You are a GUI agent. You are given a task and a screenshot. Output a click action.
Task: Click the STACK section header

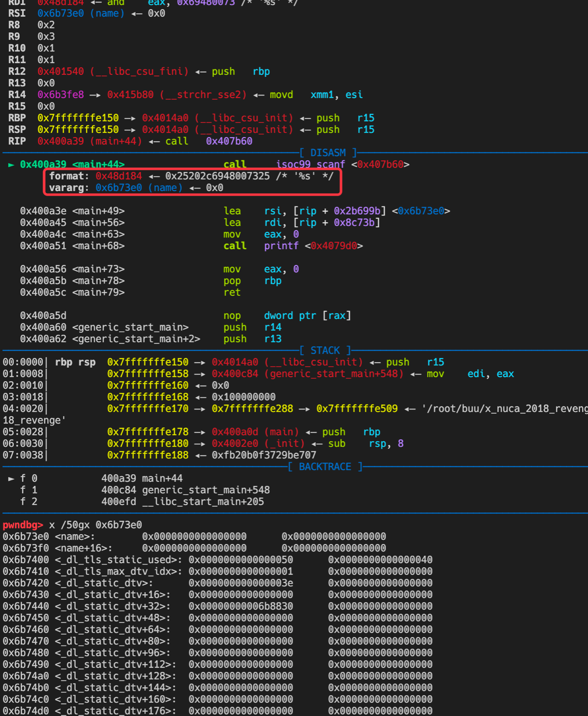click(325, 351)
